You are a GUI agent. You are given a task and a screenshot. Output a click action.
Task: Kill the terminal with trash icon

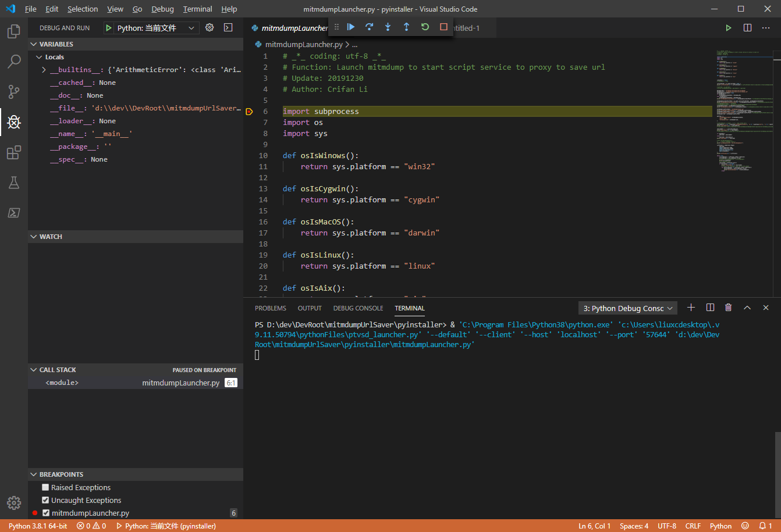click(728, 308)
